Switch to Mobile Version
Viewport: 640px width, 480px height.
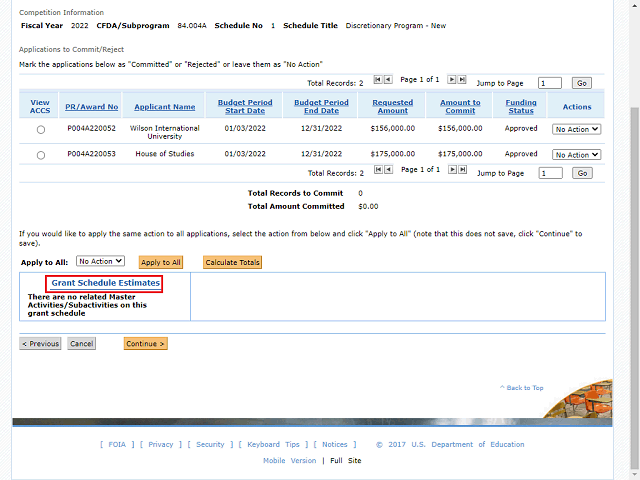click(x=289, y=460)
